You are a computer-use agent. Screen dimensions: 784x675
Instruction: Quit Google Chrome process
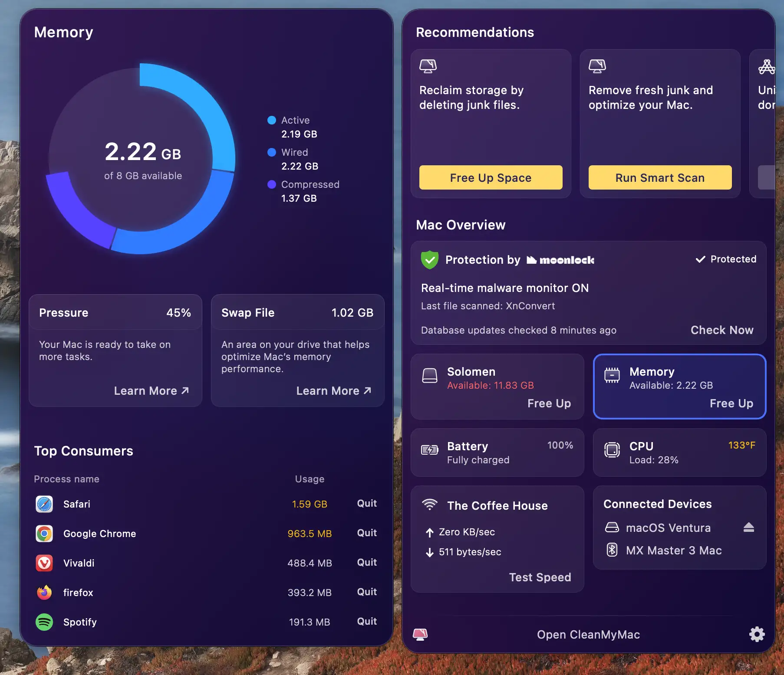367,533
